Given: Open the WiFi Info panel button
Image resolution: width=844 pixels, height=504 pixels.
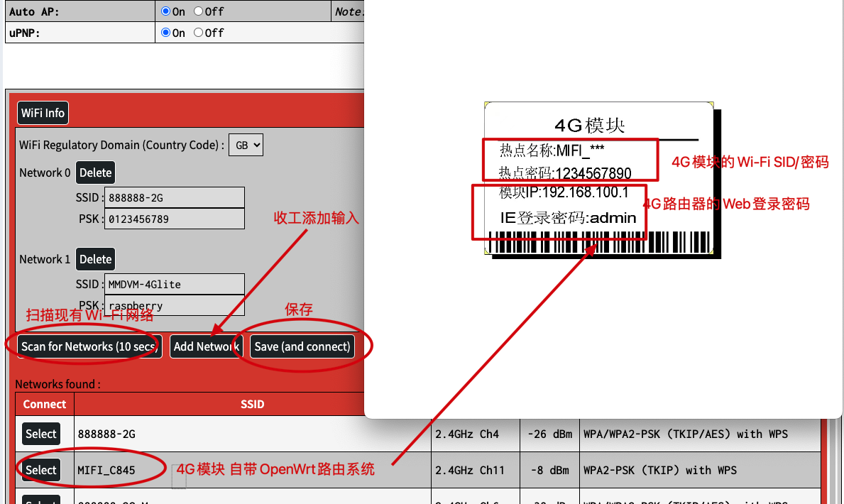Looking at the screenshot, I should [x=43, y=113].
